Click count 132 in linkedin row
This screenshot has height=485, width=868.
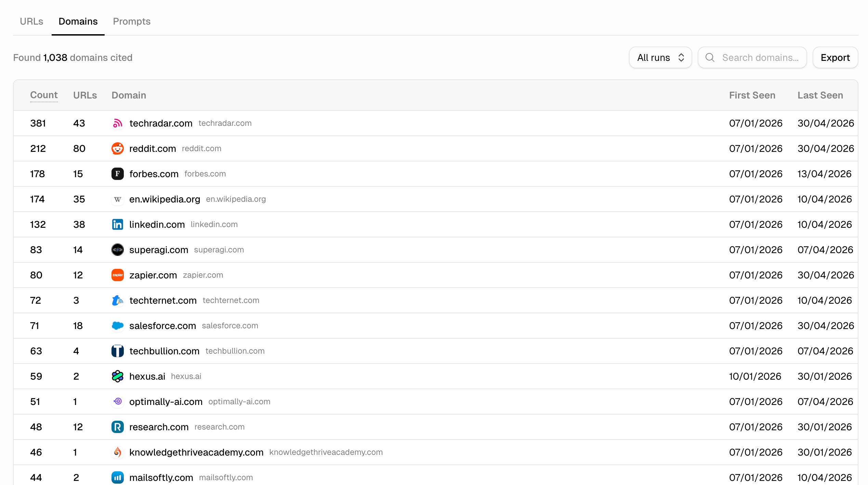click(x=38, y=224)
